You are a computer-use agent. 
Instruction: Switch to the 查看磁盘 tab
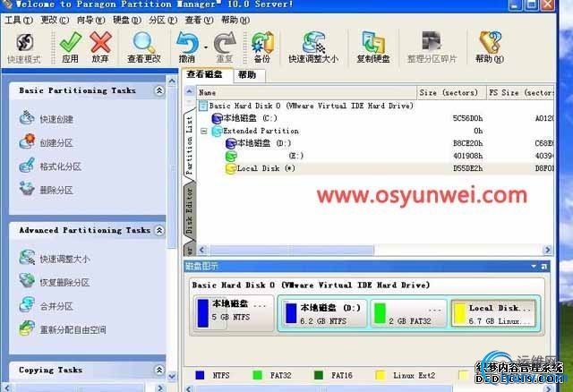click(x=207, y=74)
